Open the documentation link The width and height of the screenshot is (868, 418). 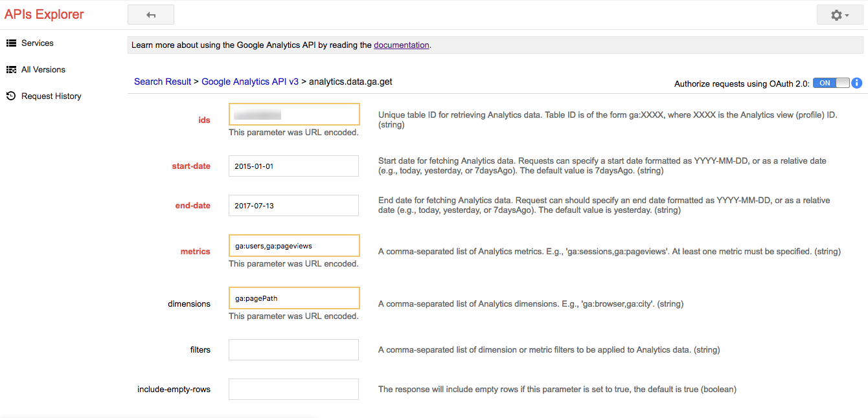(401, 45)
